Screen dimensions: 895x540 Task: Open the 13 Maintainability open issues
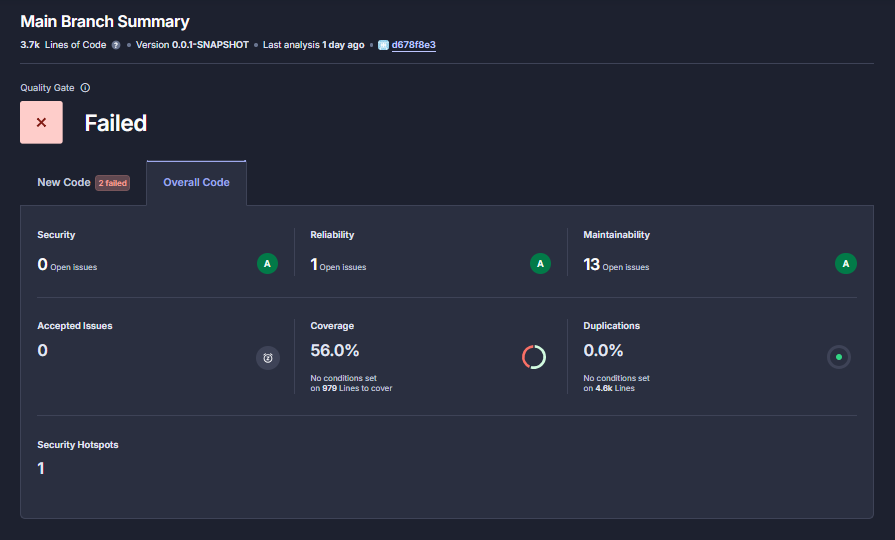[591, 265]
